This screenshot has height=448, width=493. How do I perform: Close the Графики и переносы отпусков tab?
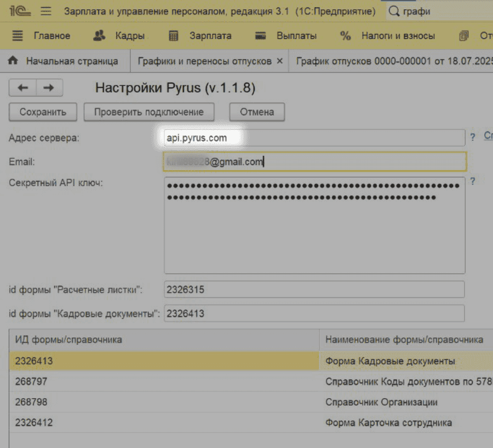(280, 61)
